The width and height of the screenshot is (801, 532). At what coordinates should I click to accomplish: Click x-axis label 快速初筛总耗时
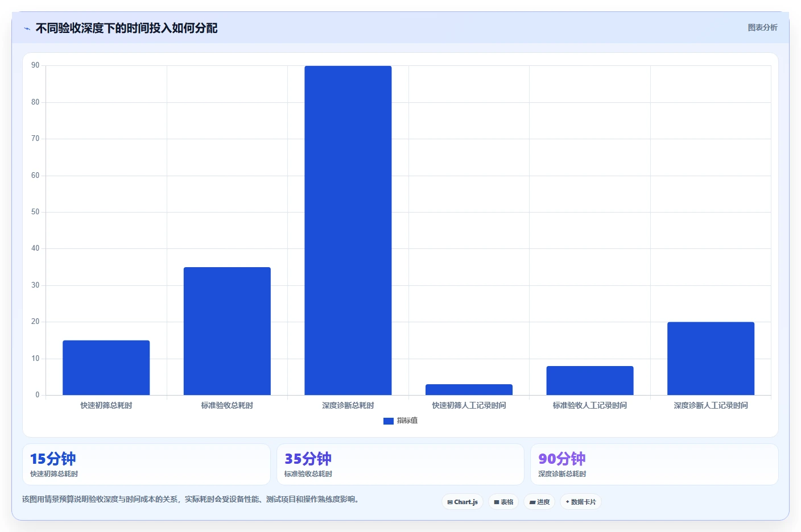pos(106,405)
